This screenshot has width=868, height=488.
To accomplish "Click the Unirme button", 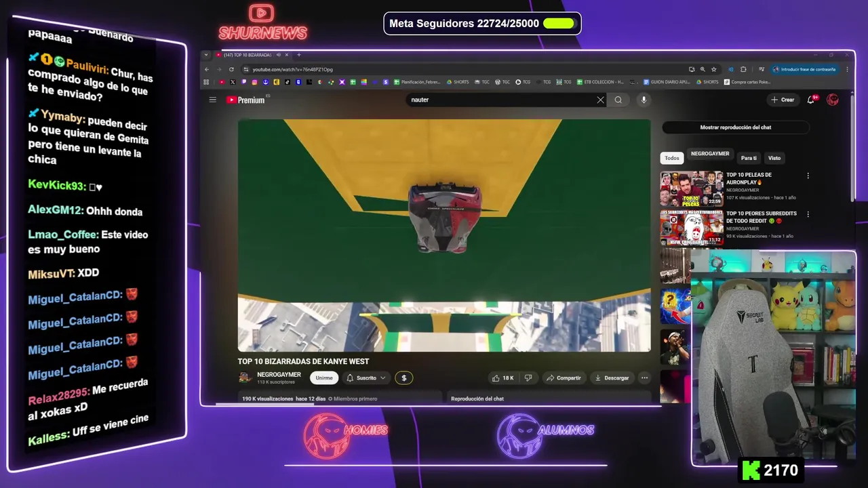I will coord(324,378).
